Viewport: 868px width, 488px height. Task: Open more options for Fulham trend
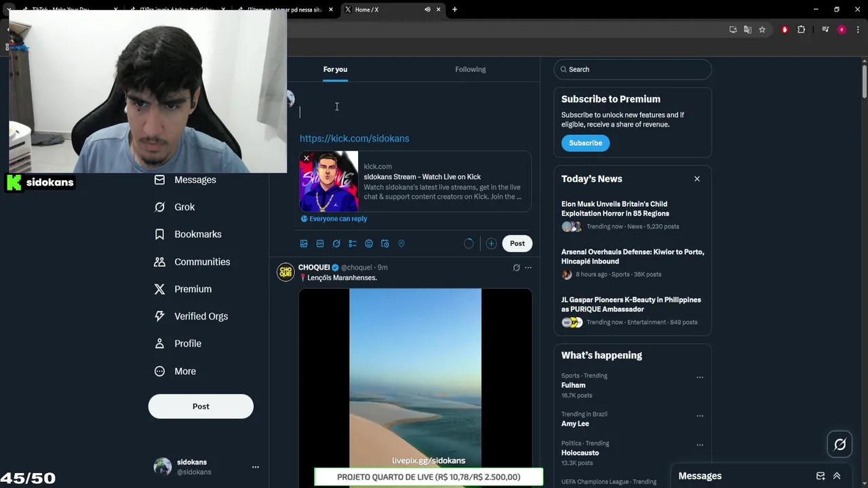(700, 378)
